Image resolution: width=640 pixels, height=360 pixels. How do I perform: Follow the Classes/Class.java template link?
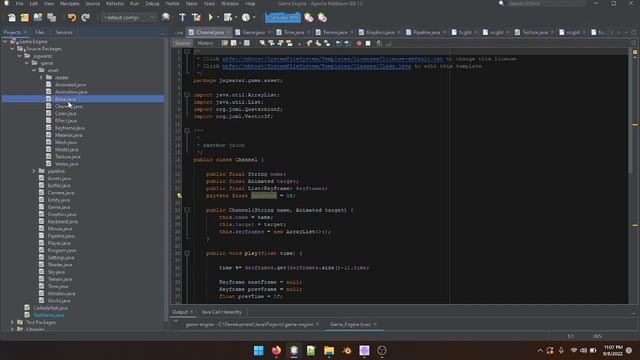pyautogui.click(x=317, y=66)
